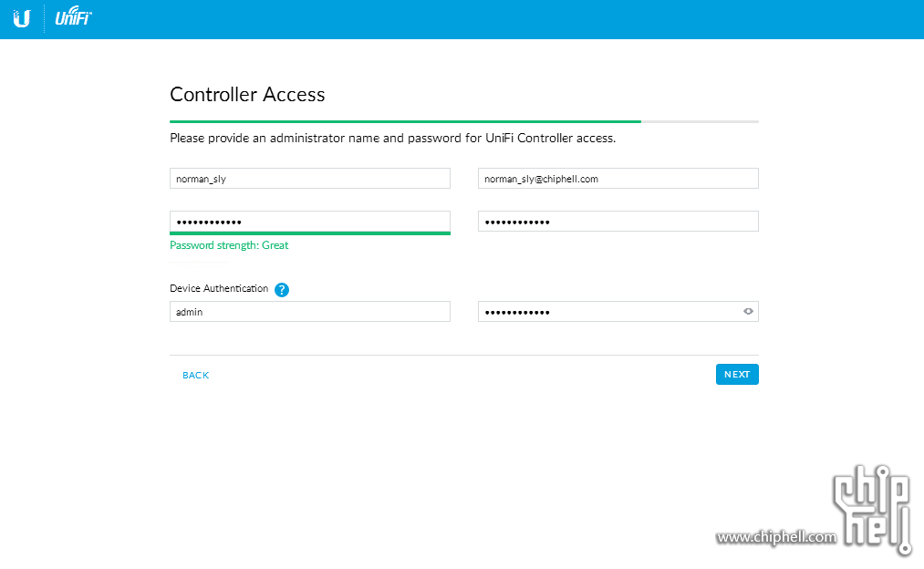Click the 'Password strength: Great' text
924x569 pixels.
pos(229,245)
